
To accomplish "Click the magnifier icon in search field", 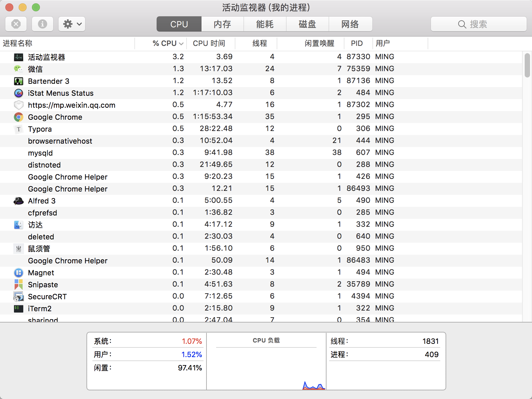I will [462, 24].
